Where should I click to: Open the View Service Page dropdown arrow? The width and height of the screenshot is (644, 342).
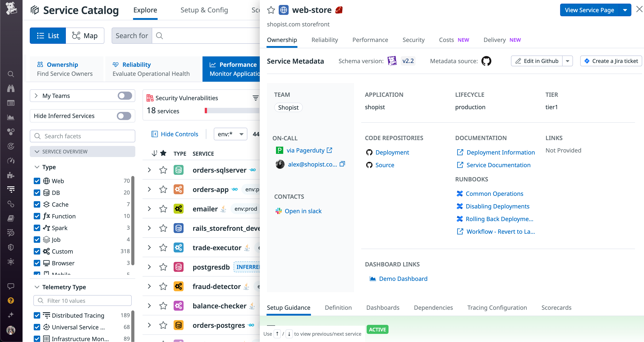625,10
